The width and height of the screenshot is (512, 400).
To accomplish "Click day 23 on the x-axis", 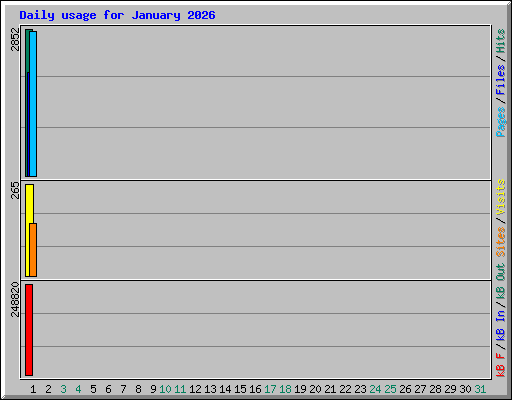I will (360, 389).
